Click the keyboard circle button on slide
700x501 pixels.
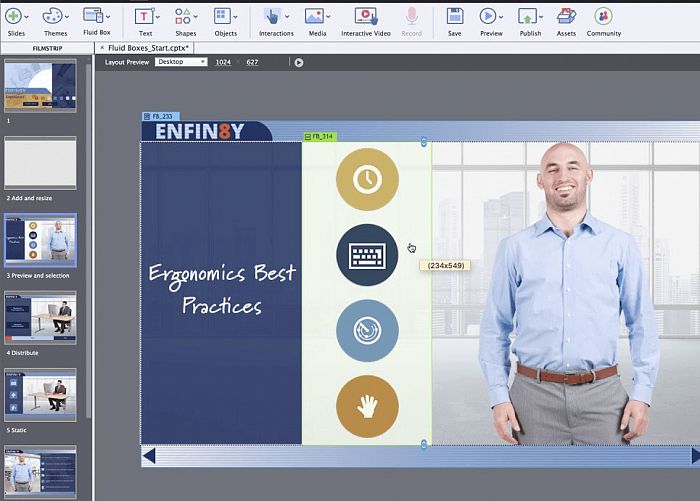tap(367, 254)
